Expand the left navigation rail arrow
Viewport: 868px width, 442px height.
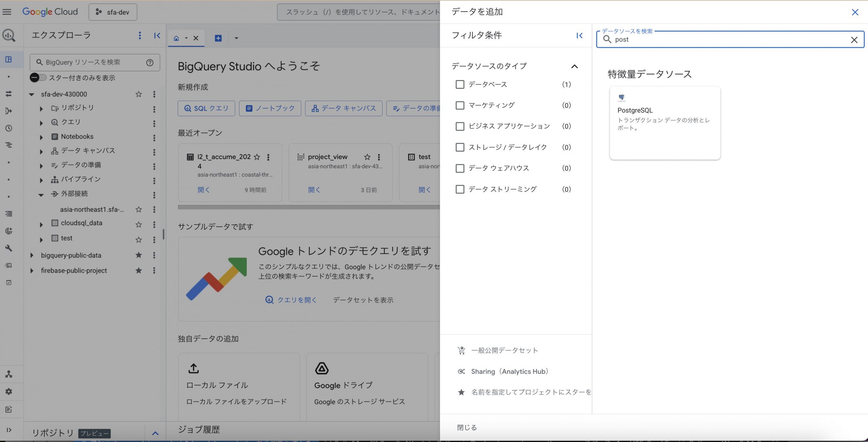(9, 430)
